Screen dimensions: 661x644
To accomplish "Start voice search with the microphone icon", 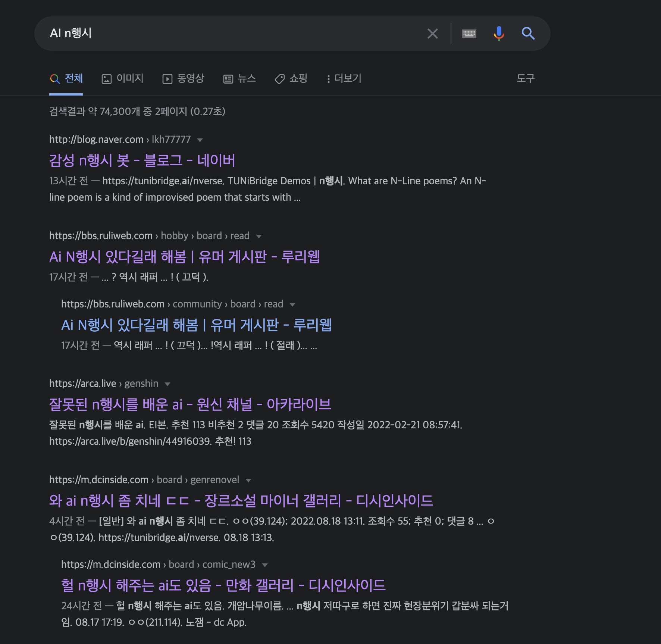I will click(x=499, y=34).
